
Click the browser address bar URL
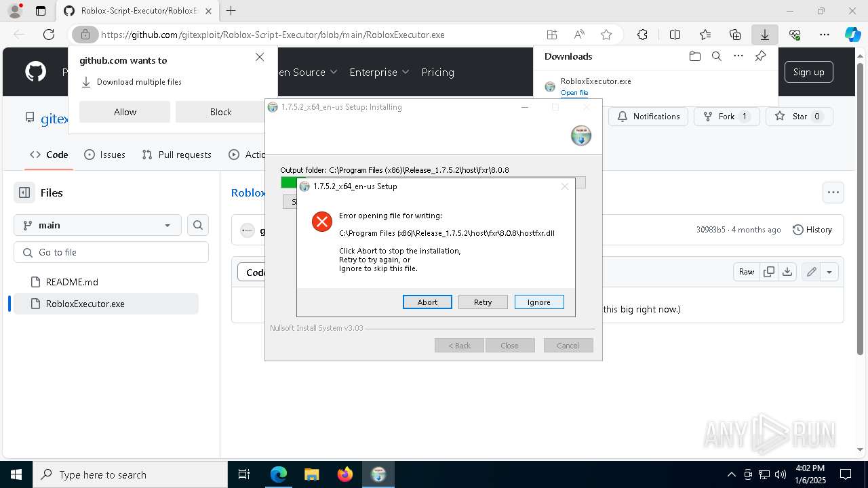click(x=273, y=35)
